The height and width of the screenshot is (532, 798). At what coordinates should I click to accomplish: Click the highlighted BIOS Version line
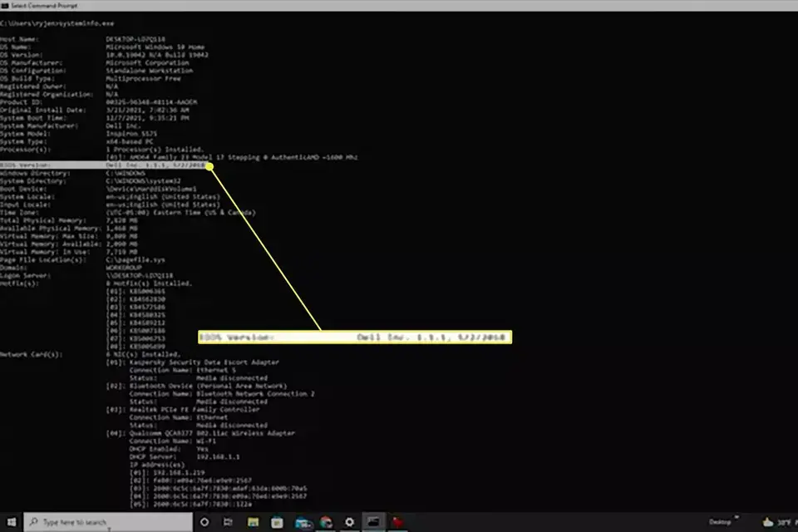pyautogui.click(x=104, y=165)
